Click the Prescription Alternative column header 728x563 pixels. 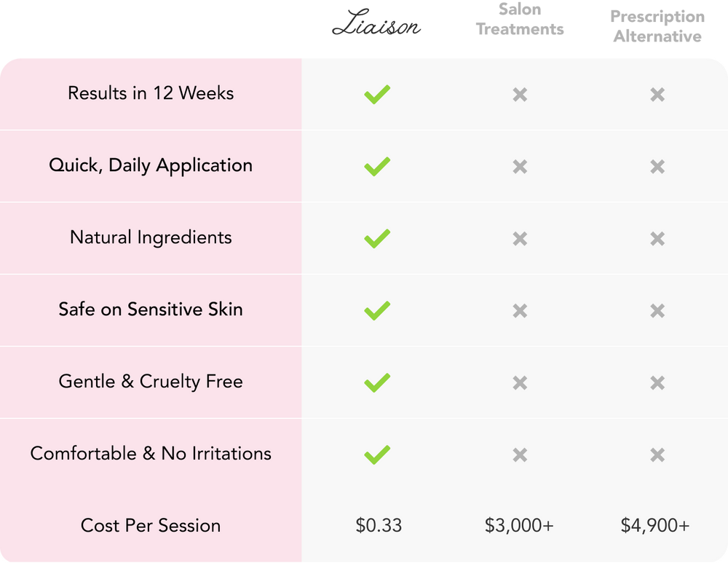pos(657,26)
